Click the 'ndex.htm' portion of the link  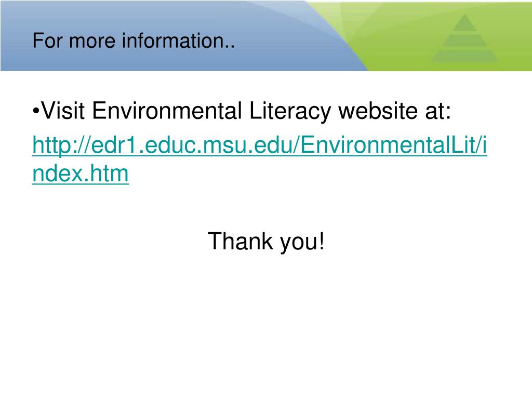click(x=81, y=174)
